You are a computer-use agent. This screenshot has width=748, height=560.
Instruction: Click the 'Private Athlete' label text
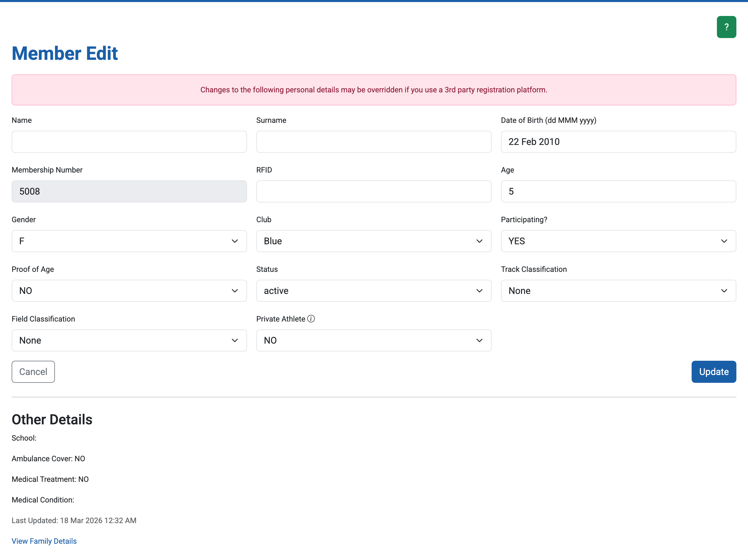pyautogui.click(x=281, y=319)
